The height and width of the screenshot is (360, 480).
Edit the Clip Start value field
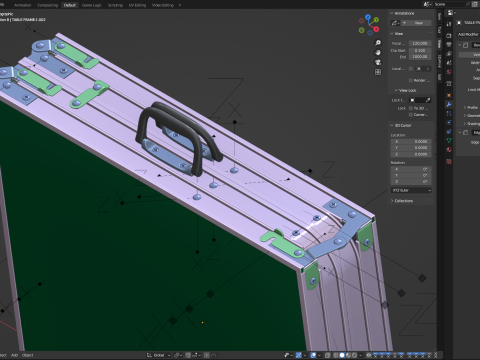coord(420,50)
